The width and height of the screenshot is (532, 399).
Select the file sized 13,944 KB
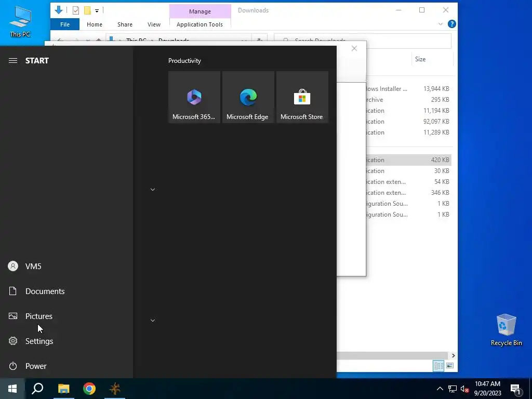408,88
